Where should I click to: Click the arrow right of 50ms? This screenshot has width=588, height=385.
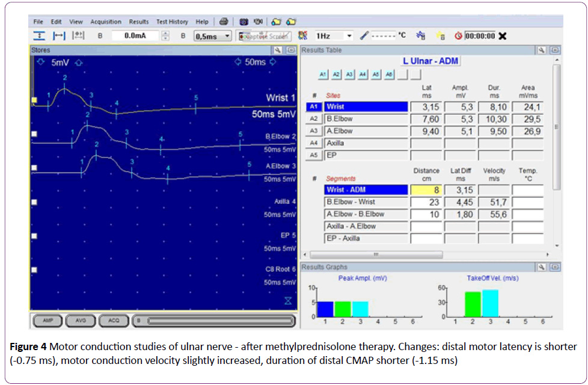[273, 62]
